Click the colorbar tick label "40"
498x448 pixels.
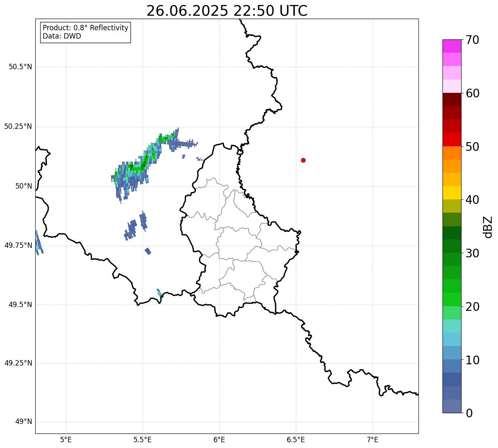point(472,200)
